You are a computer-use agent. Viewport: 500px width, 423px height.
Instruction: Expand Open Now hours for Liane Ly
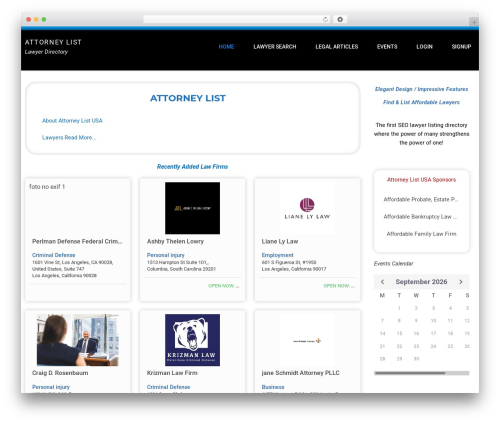339,286
